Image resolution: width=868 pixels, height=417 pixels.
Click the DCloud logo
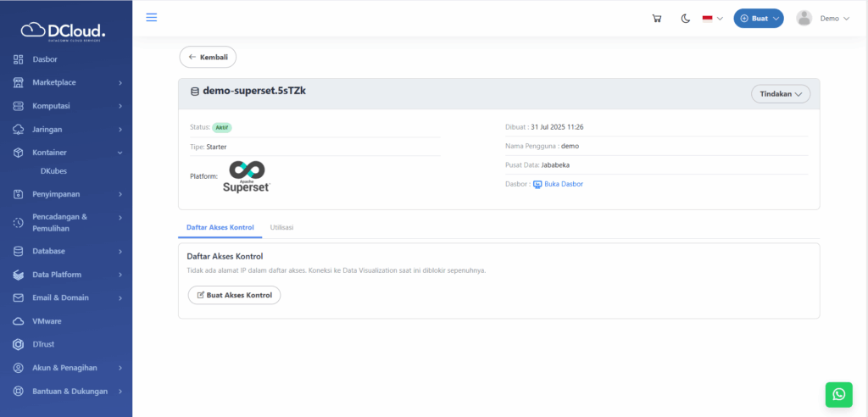click(x=64, y=31)
